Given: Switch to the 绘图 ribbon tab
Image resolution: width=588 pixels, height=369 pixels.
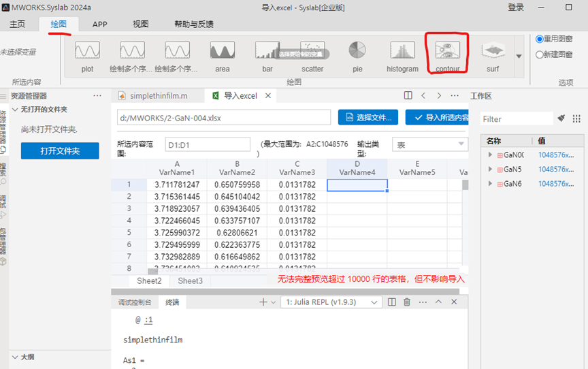Looking at the screenshot, I should (x=59, y=25).
